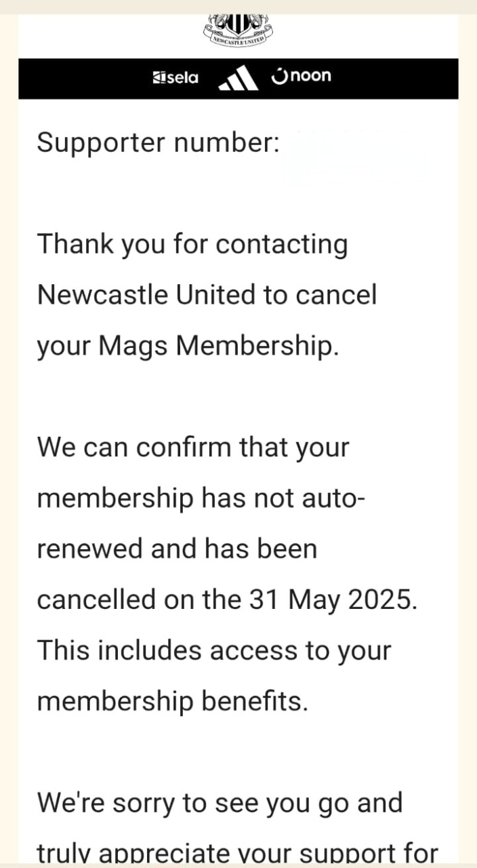
Task: Open the noon sponsor logo
Action: [x=302, y=75]
